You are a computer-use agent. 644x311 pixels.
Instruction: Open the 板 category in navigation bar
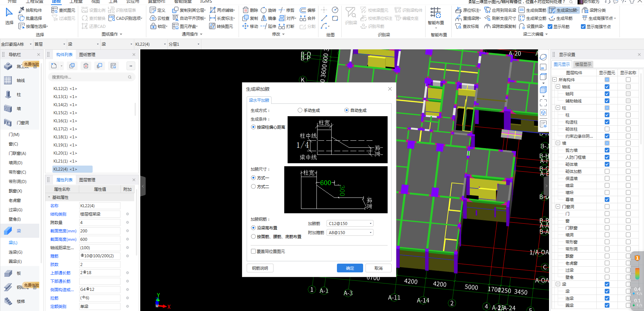click(x=20, y=273)
